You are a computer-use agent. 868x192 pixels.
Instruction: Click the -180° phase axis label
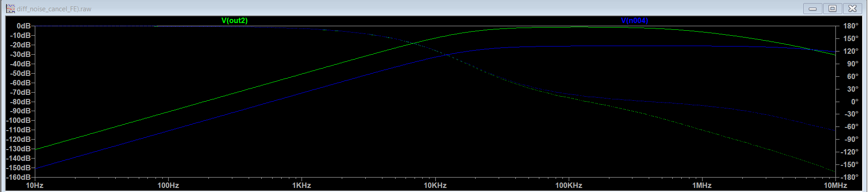850,177
